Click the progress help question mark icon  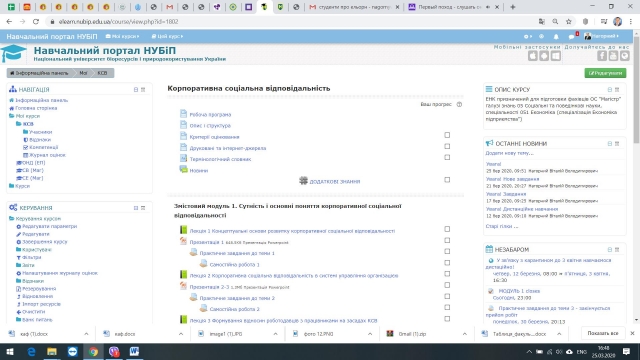coord(459,104)
